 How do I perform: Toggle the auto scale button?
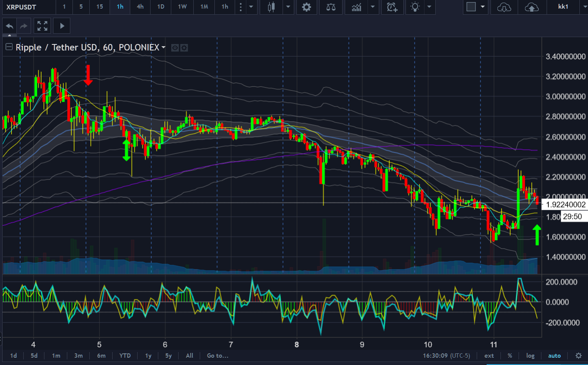click(x=554, y=356)
